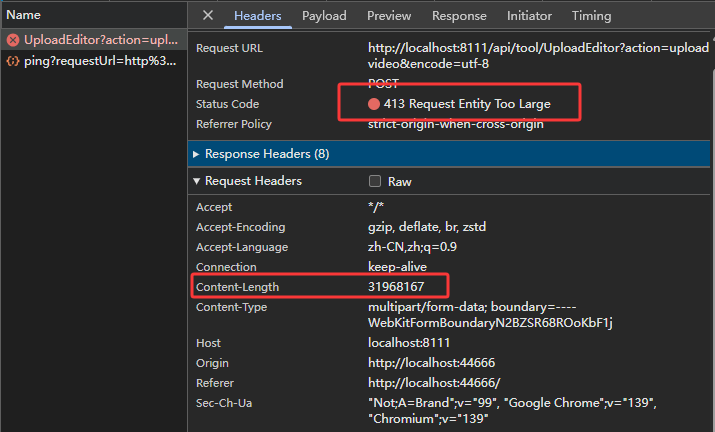Switch to the Payload tab
Screen dimensions: 715x432
pos(324,16)
